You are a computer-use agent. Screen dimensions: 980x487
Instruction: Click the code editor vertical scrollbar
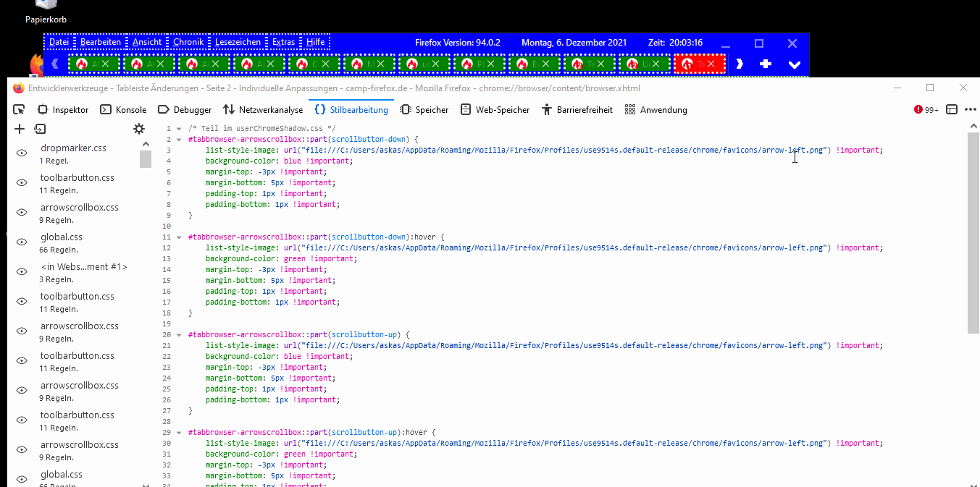pyautogui.click(x=973, y=232)
